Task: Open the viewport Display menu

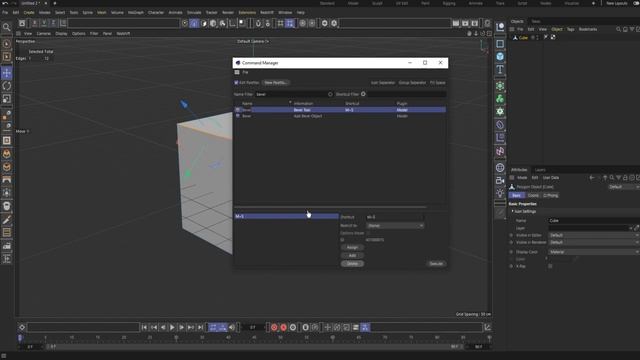Action: [61, 34]
